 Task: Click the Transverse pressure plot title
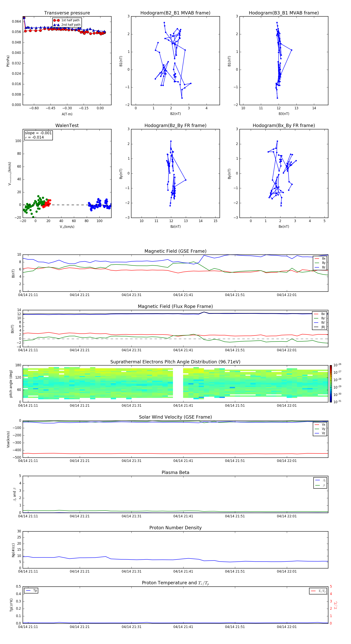67,13
